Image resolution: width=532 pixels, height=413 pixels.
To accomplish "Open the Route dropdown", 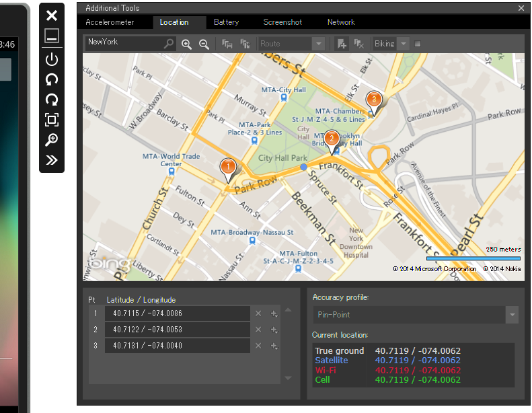I will (319, 44).
